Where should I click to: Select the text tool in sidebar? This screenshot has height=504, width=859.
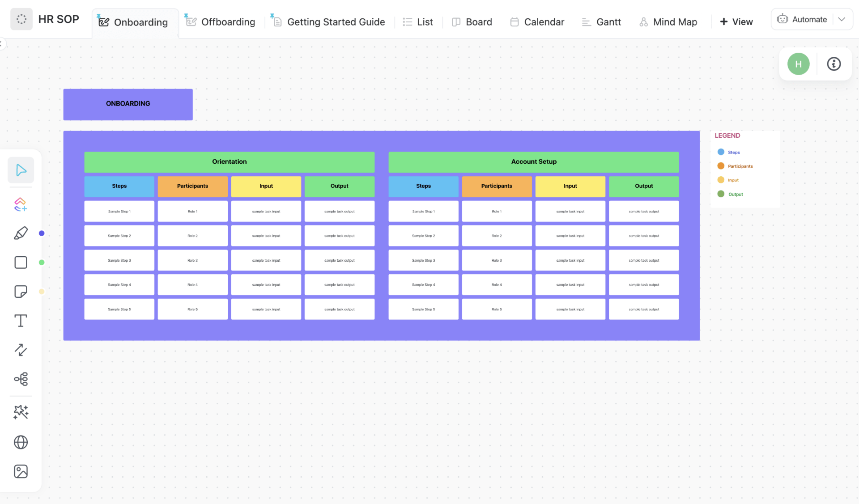tap(21, 320)
